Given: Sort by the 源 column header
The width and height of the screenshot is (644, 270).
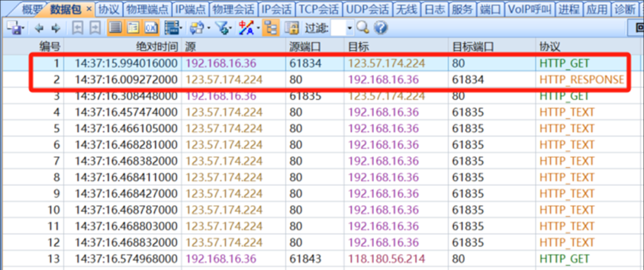Looking at the screenshot, I should [x=234, y=46].
